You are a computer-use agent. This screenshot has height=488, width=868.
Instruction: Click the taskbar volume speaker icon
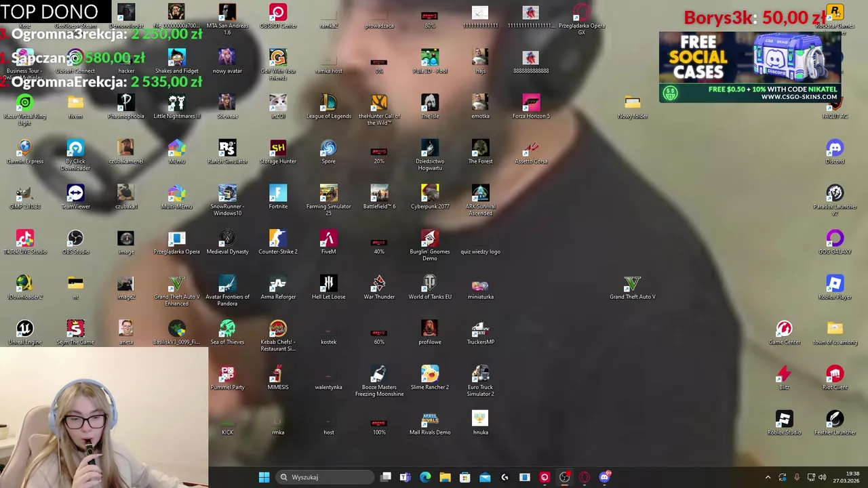click(x=822, y=477)
